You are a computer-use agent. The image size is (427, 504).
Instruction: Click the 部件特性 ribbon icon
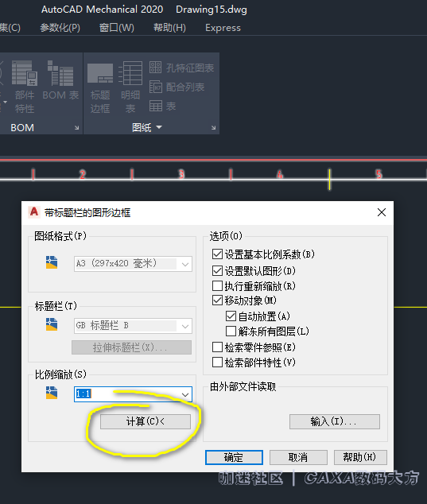(25, 86)
